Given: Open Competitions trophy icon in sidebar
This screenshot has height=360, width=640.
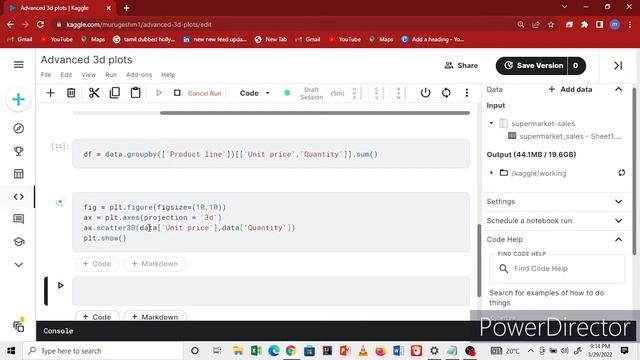Looking at the screenshot, I should (18, 151).
